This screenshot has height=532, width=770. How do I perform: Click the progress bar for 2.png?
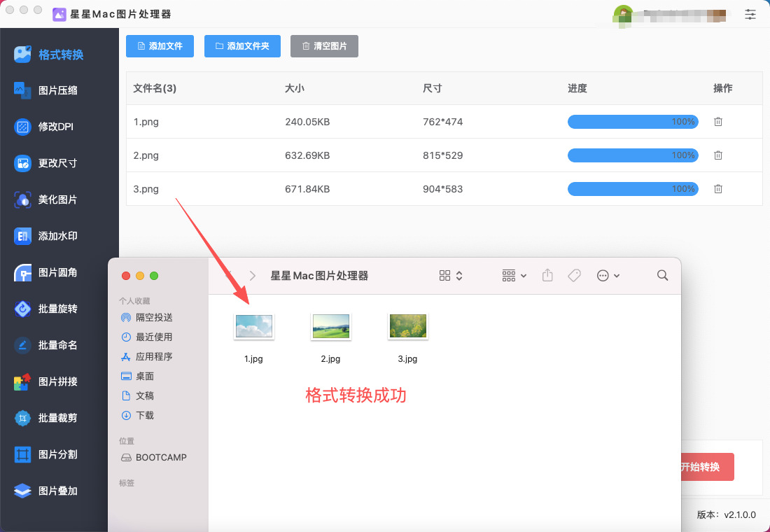[x=632, y=155]
